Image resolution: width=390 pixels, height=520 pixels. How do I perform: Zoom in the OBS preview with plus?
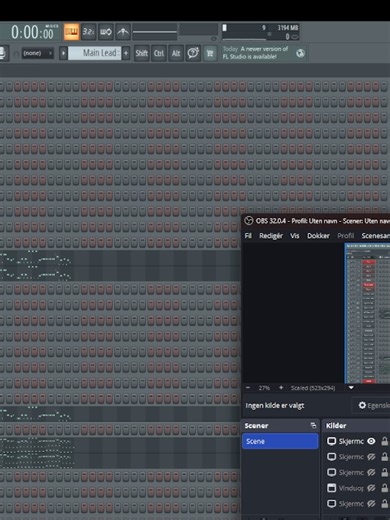click(281, 388)
